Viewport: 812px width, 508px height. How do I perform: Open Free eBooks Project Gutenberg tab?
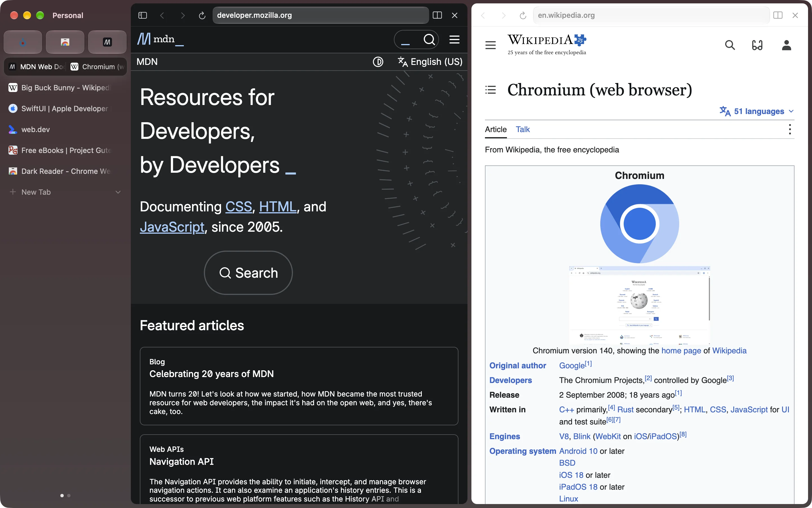[65, 150]
